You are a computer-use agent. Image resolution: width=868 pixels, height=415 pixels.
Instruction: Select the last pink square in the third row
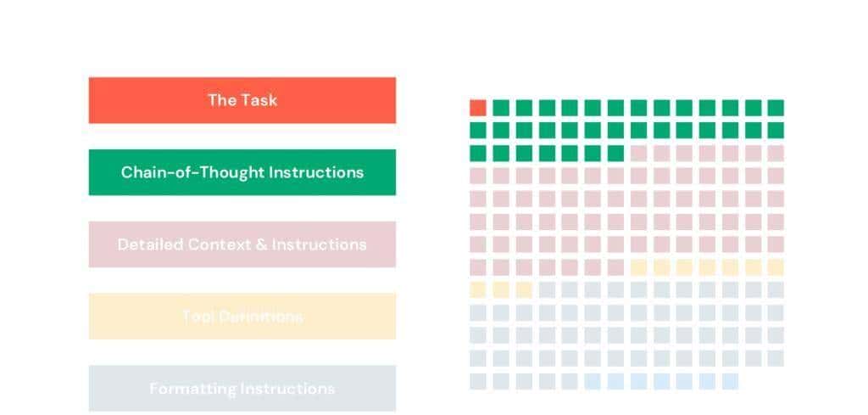click(x=776, y=154)
